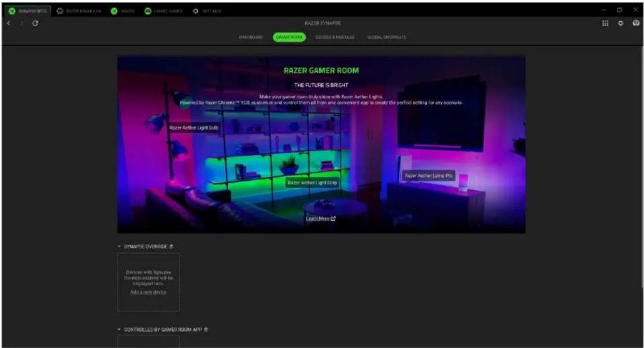
Task: Click the Razer Gamer Room banner image
Action: click(321, 144)
